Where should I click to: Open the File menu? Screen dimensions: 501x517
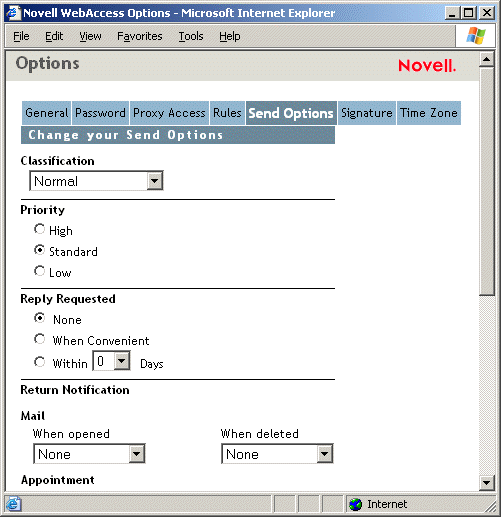[x=21, y=36]
